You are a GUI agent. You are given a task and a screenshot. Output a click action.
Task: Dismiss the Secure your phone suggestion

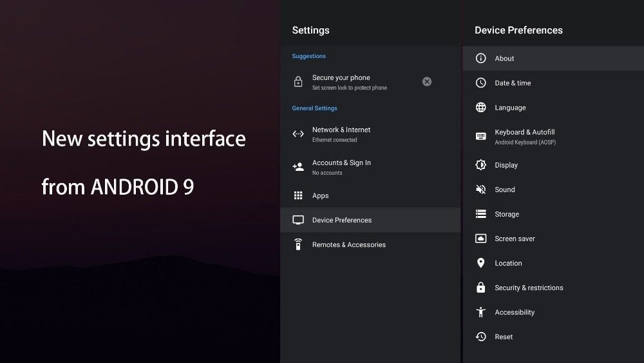[x=427, y=81]
